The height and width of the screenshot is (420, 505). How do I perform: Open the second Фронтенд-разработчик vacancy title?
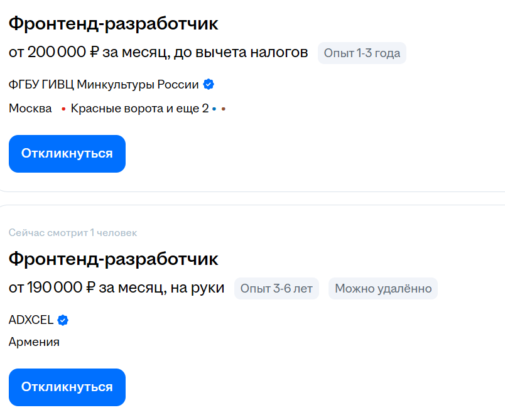click(113, 258)
